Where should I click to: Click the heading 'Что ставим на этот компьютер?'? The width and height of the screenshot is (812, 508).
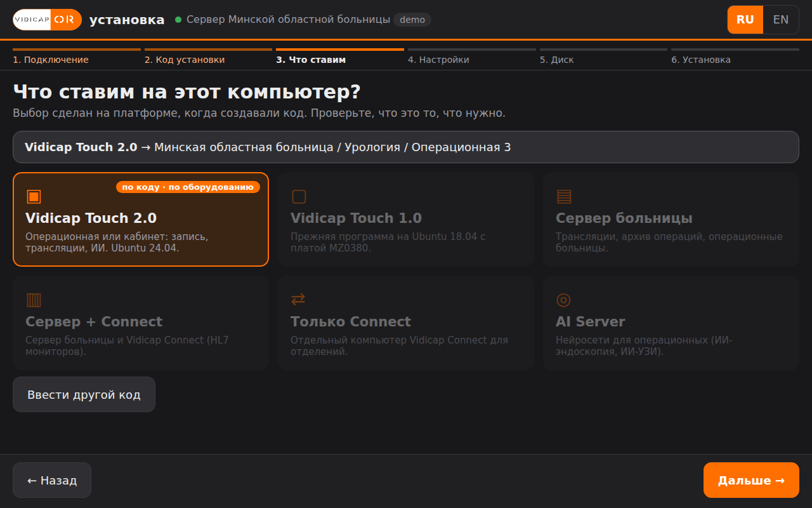coord(187,92)
